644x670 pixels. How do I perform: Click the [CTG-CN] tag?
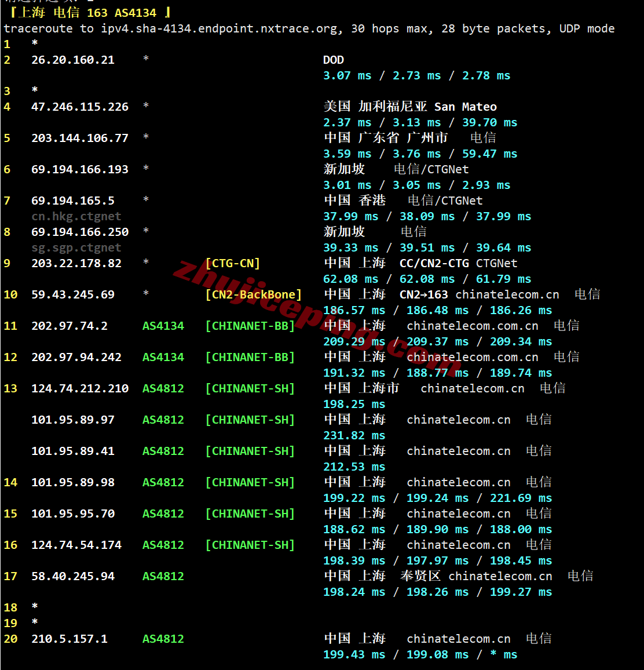pyautogui.click(x=233, y=263)
